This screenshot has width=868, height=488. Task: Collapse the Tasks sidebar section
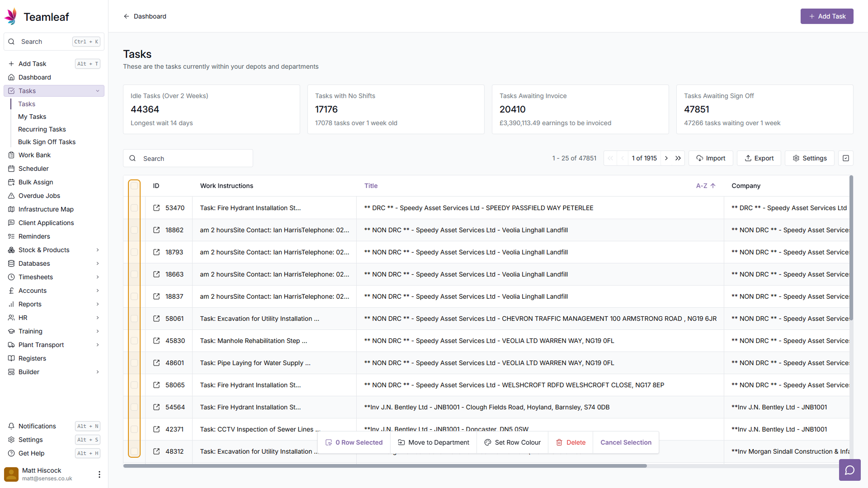[98, 91]
